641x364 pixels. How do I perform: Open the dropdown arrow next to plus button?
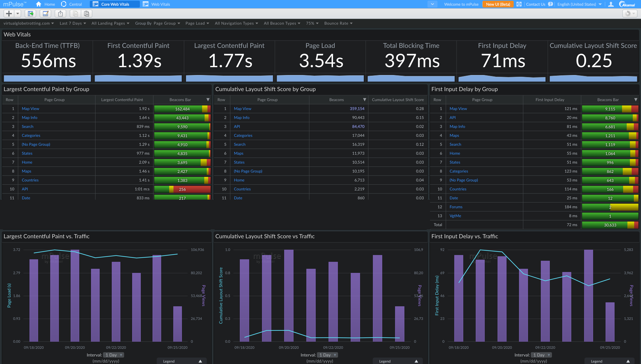click(x=18, y=14)
